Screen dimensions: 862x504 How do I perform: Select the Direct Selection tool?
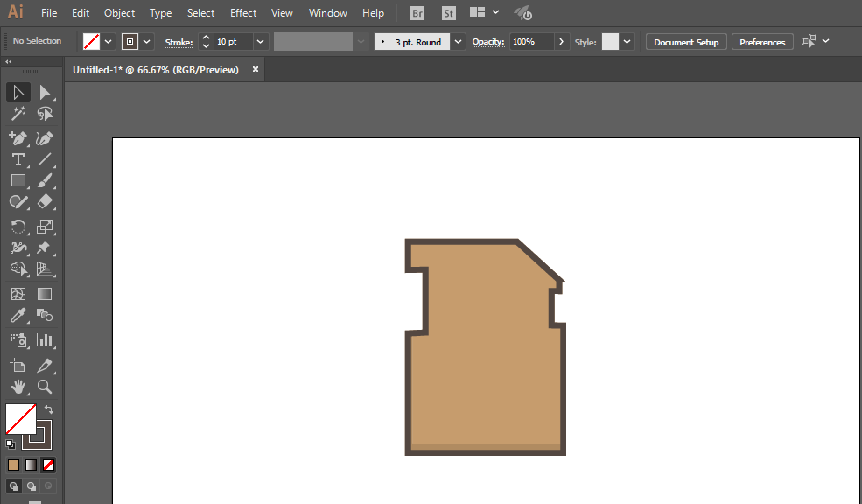click(x=46, y=93)
